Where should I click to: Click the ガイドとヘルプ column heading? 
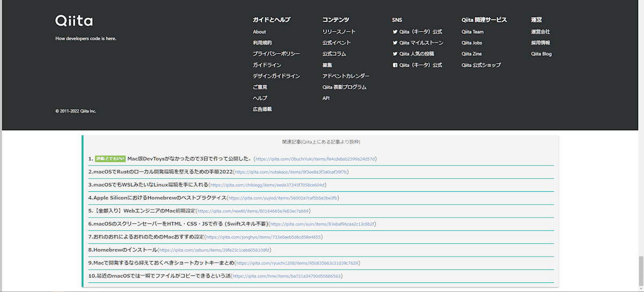(x=272, y=20)
